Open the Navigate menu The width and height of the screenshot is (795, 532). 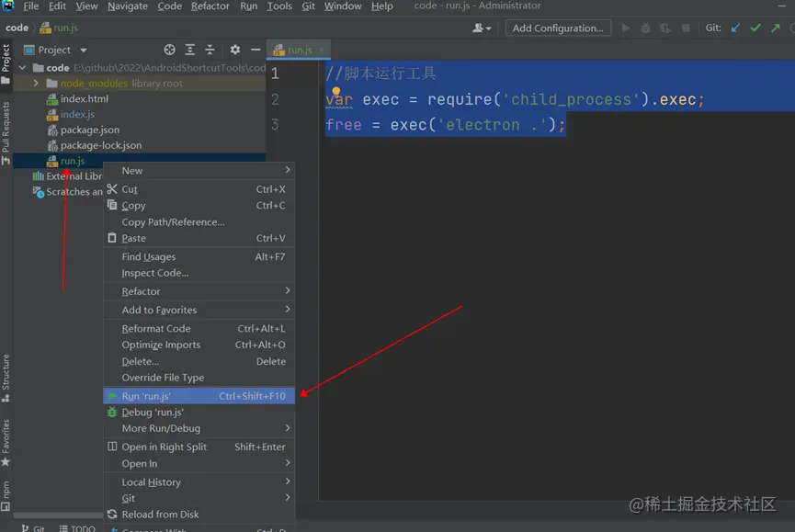pyautogui.click(x=127, y=6)
